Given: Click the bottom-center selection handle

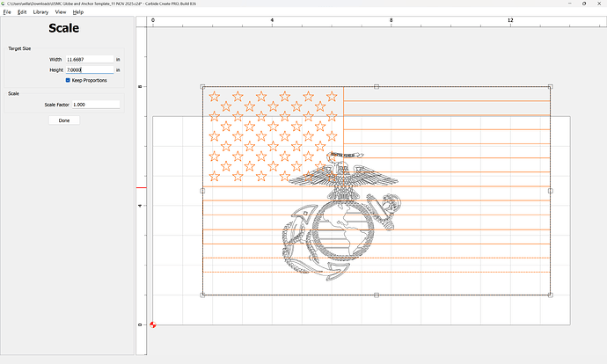Looking at the screenshot, I should [x=377, y=295].
